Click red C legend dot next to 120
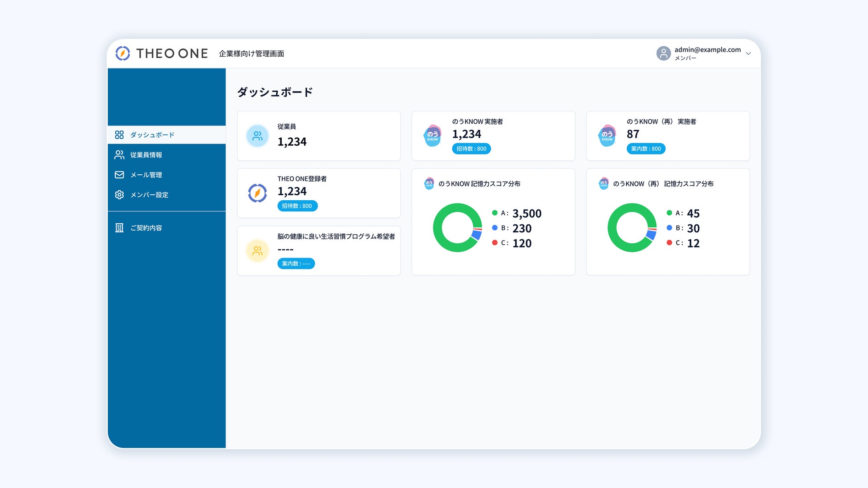The width and height of the screenshot is (868, 488). coord(495,243)
